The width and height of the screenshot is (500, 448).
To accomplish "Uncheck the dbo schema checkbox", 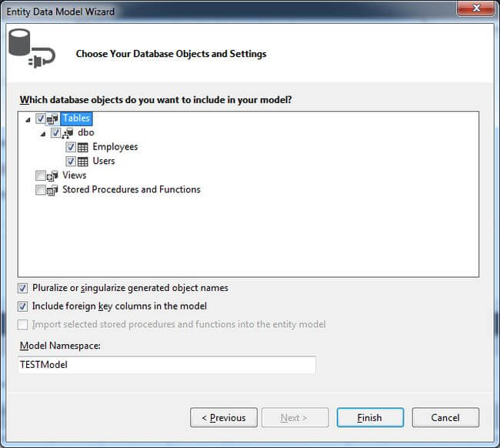I will click(x=56, y=132).
